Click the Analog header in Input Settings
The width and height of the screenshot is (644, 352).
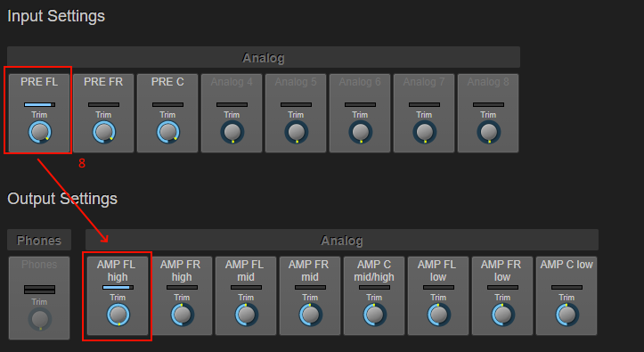[264, 58]
